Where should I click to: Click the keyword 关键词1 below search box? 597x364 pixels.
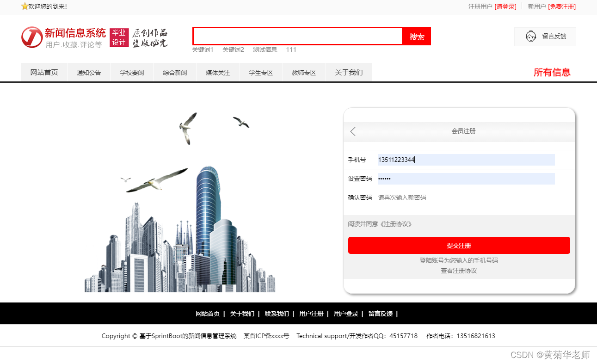coord(203,49)
